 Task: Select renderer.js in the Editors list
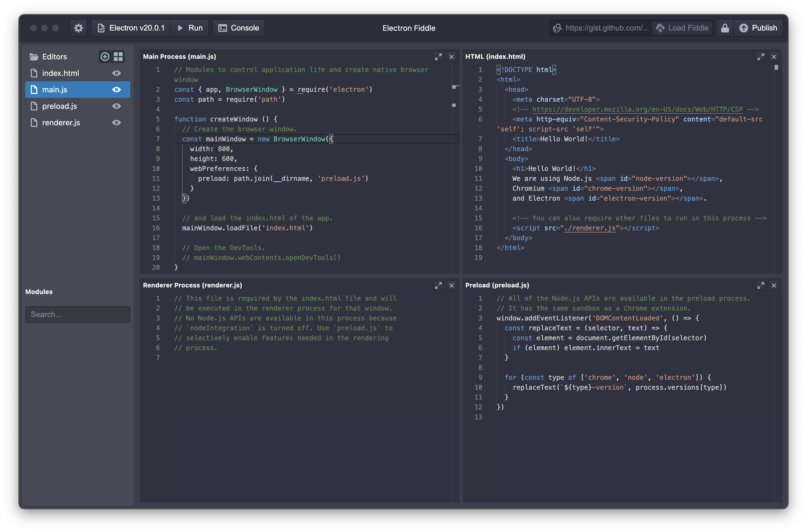(61, 123)
